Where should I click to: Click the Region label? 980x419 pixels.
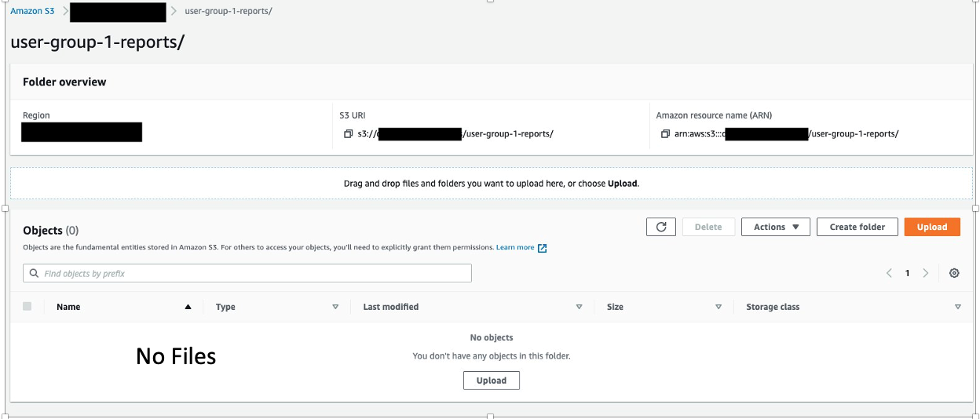point(36,115)
